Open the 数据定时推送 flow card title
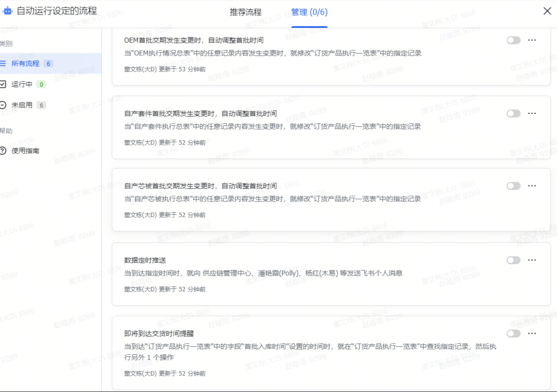This screenshot has width=557, height=392. coord(145,260)
